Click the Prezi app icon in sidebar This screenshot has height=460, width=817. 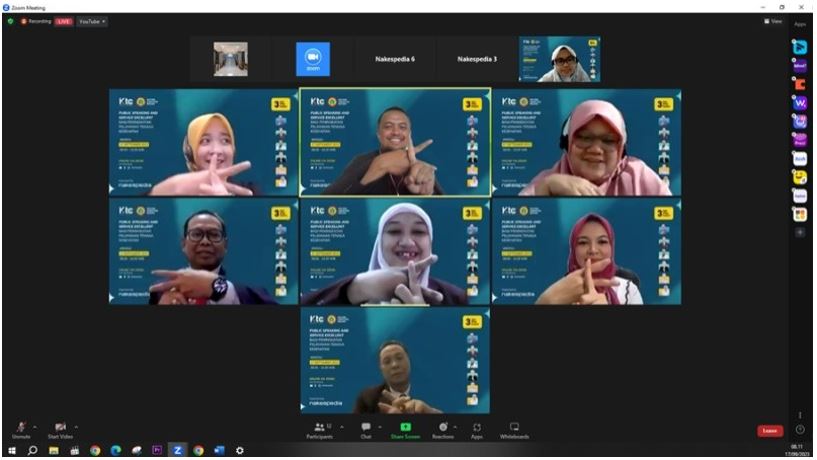[x=799, y=140]
